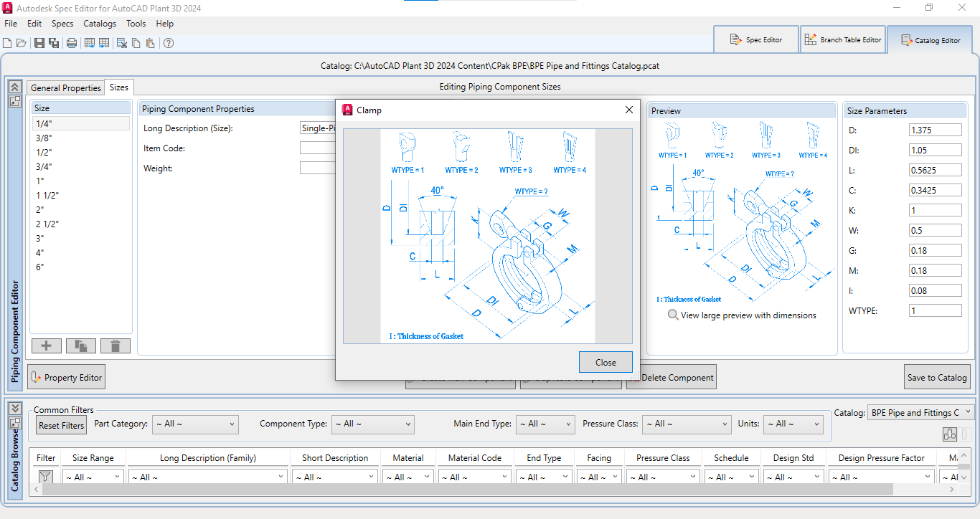Open the Tools menu
Viewport: 980px width, 519px height.
[x=136, y=24]
